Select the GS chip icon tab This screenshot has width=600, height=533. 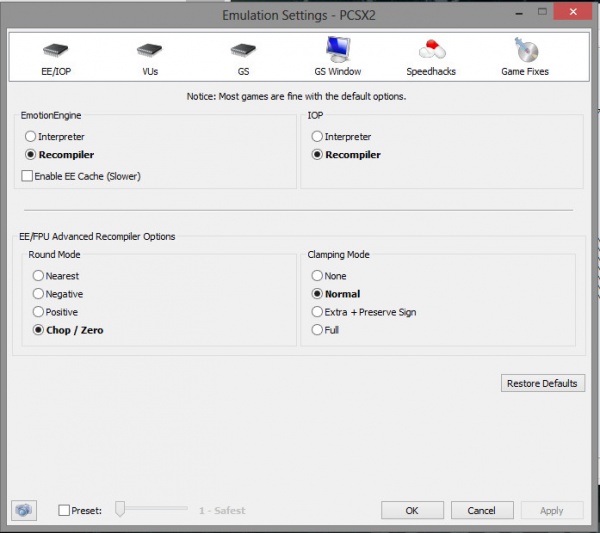pyautogui.click(x=243, y=50)
